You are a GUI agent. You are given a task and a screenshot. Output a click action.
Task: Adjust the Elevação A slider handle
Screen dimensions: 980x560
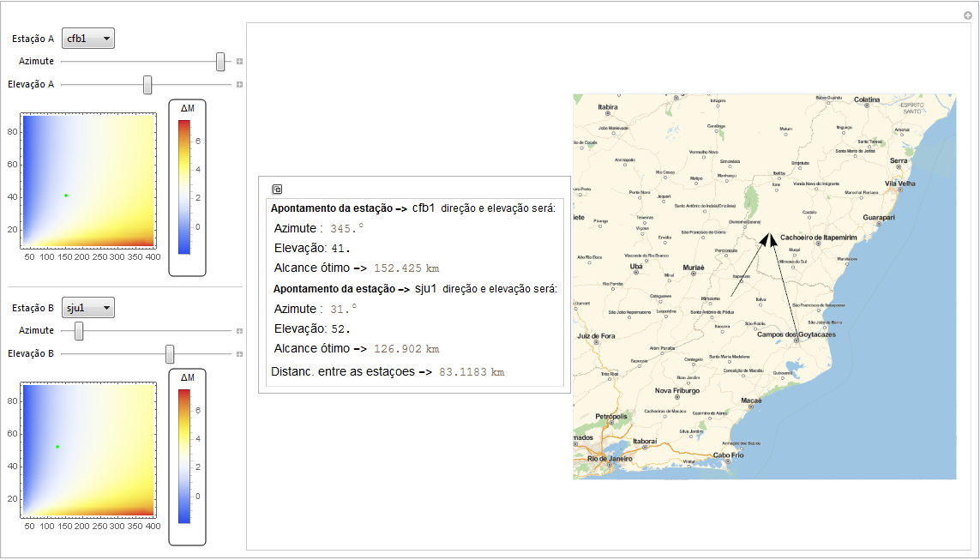pyautogui.click(x=147, y=84)
